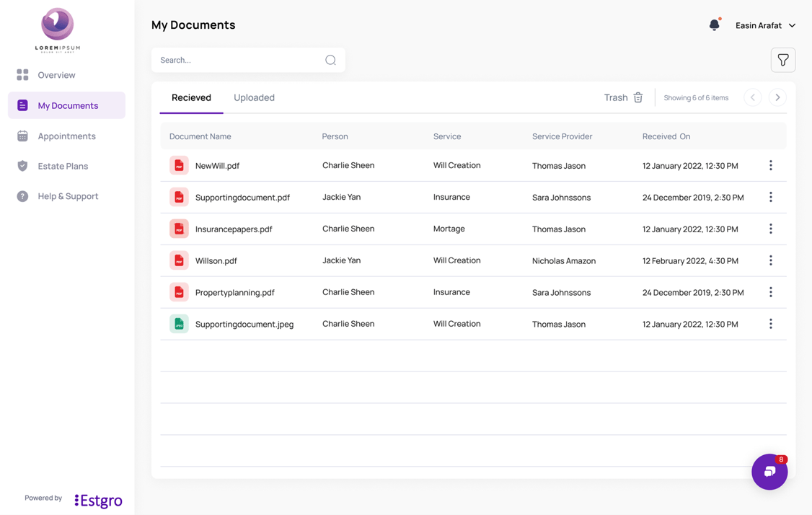Image resolution: width=812 pixels, height=515 pixels.
Task: Open the filter funnel button
Action: tap(783, 60)
